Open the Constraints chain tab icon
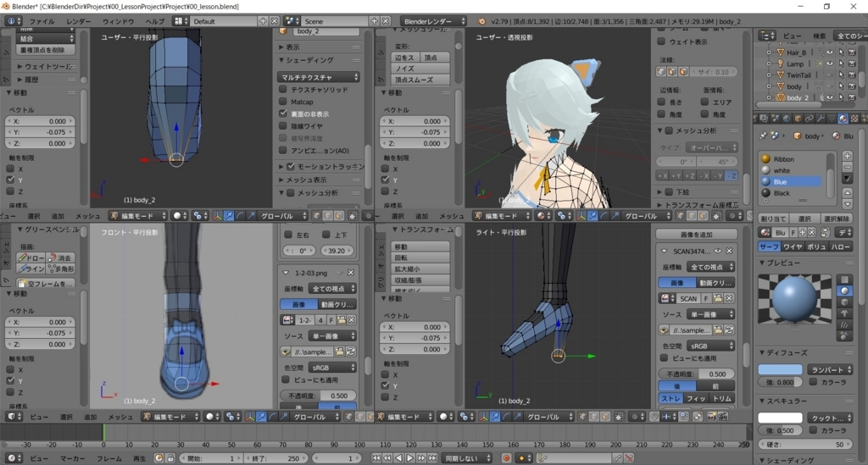 pos(810,119)
